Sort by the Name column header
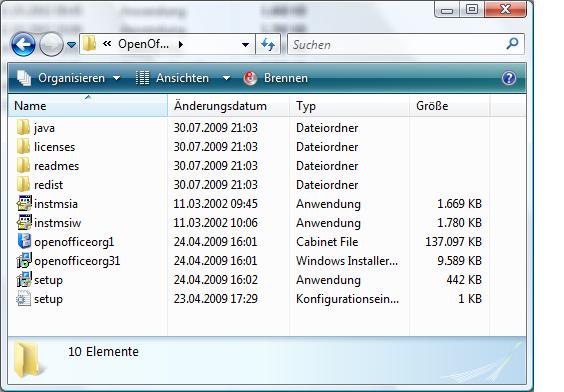This screenshot has width=564, height=392. pos(88,106)
